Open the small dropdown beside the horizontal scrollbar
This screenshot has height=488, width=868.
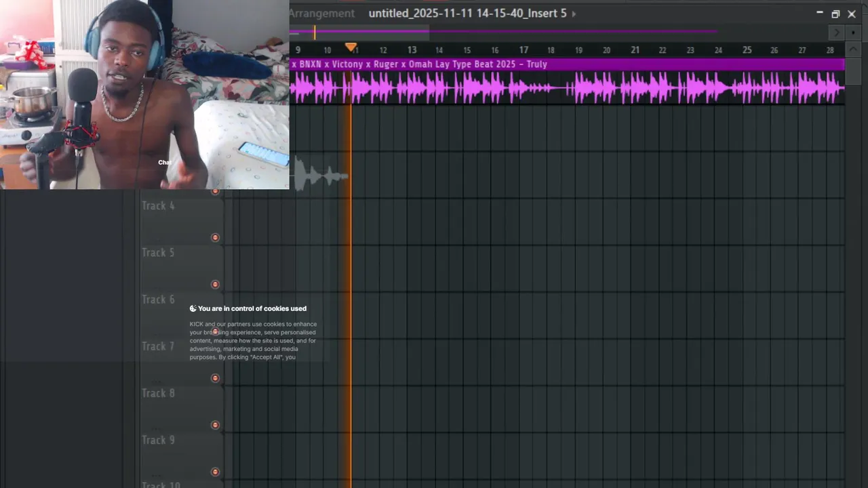(x=852, y=32)
